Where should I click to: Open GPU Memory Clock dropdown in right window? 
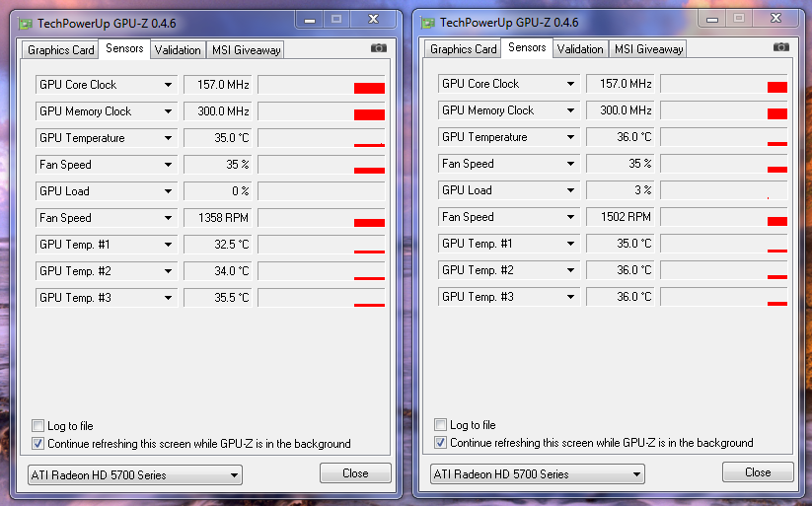pos(509,110)
